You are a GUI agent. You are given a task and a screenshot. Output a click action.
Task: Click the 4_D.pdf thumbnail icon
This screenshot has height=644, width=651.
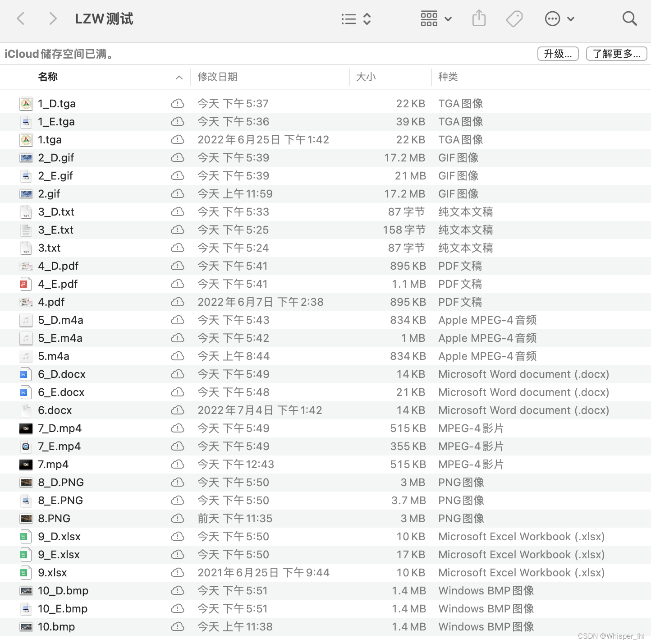pyautogui.click(x=26, y=266)
